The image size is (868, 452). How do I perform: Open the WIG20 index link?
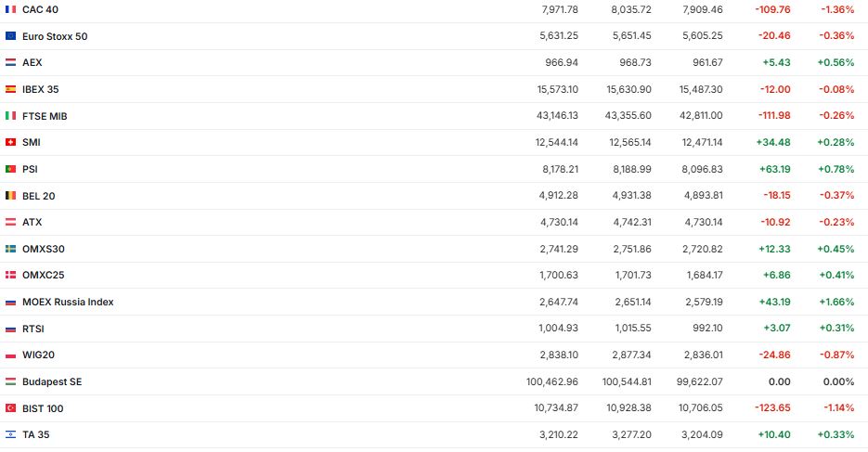pos(39,355)
